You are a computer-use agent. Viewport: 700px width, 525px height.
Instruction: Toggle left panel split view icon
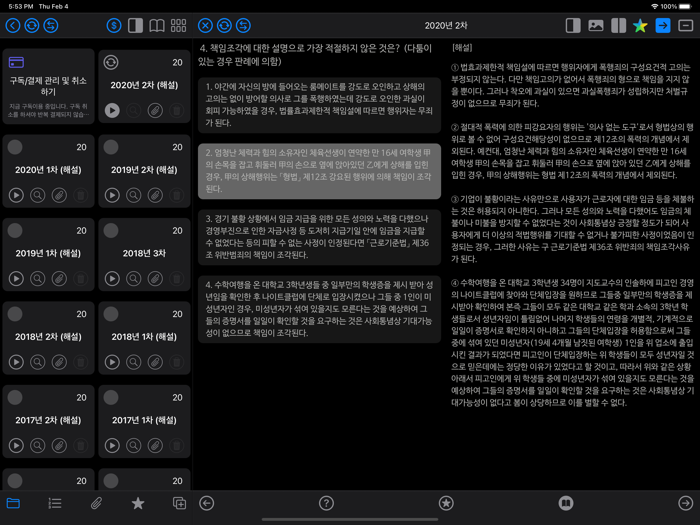coord(135,25)
